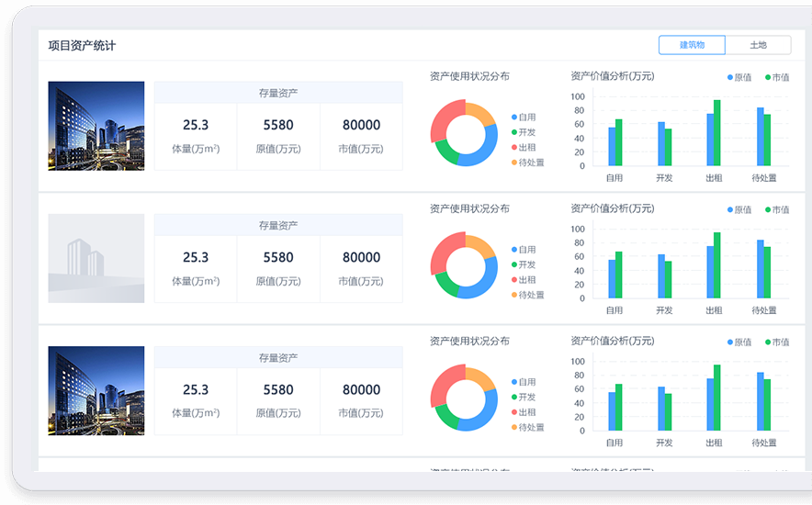The width and height of the screenshot is (812, 505).
Task: Toggle 待处置 legend in second donut chart
Action: coord(527,295)
